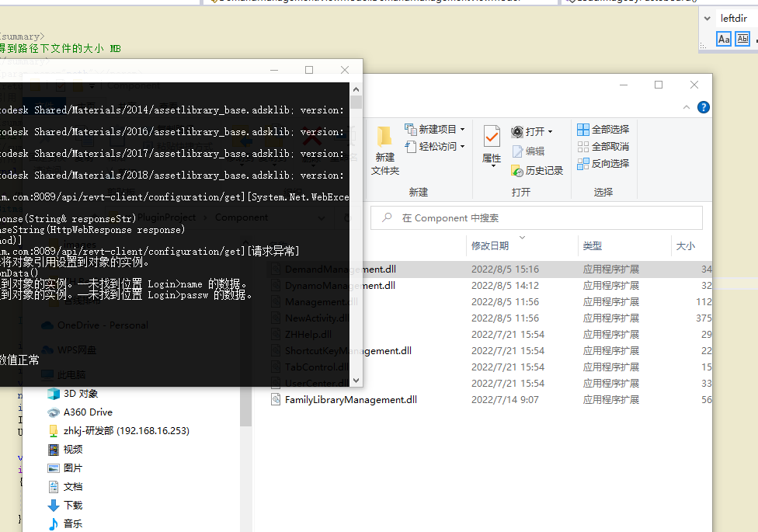Collapse the Explorer ribbon with the chevron
758x532 pixels.
click(687, 108)
